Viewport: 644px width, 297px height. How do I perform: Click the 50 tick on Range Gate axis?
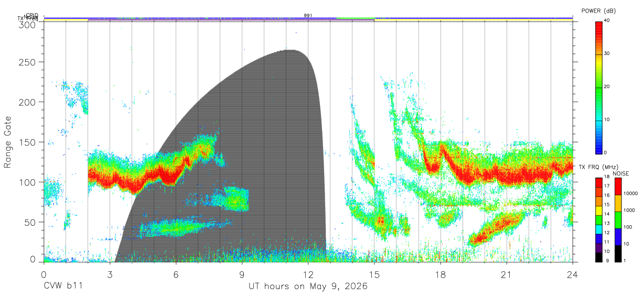[x=29, y=222]
